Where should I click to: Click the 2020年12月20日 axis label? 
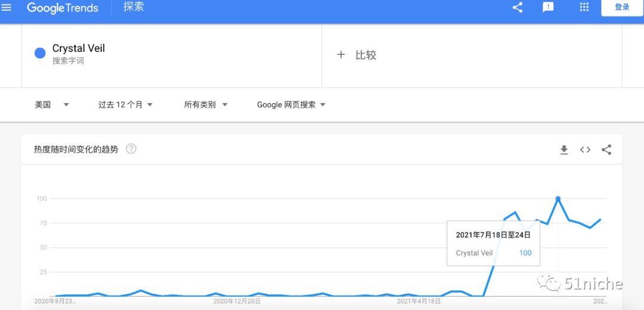(237, 302)
